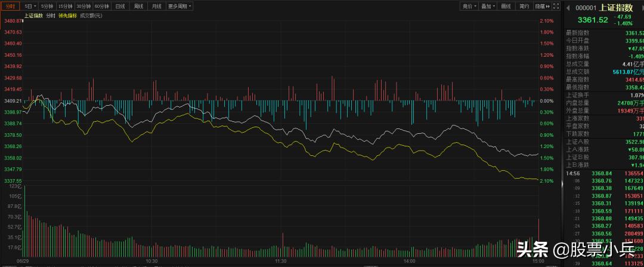Switch to 月线 monthly chart
Image resolution: width=644 pixels, height=267 pixels.
pyautogui.click(x=156, y=6)
